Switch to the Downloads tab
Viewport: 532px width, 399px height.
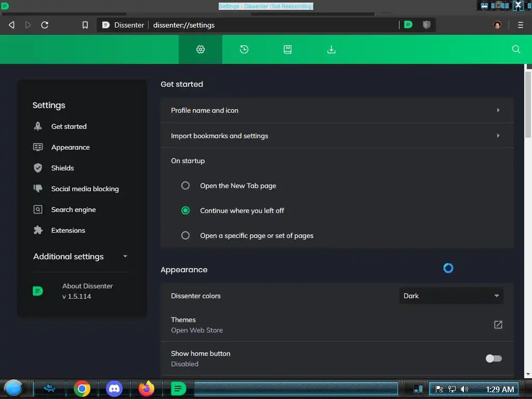click(x=331, y=49)
